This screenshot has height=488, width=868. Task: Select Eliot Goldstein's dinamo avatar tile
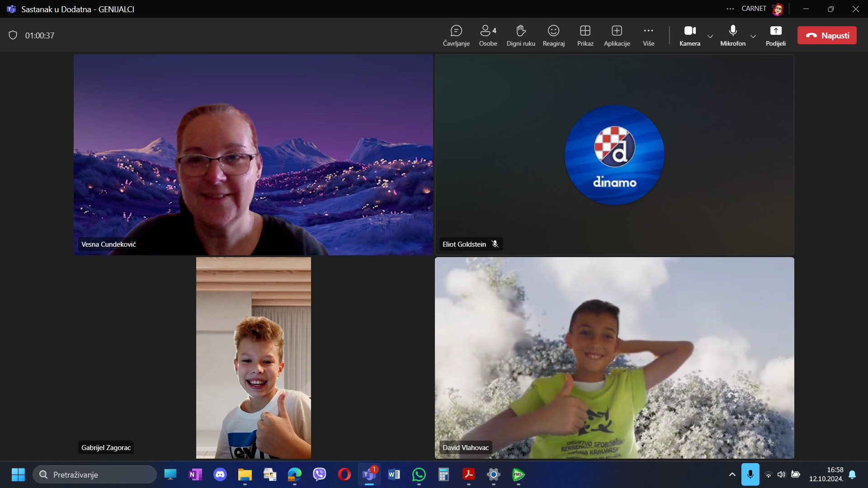click(614, 155)
